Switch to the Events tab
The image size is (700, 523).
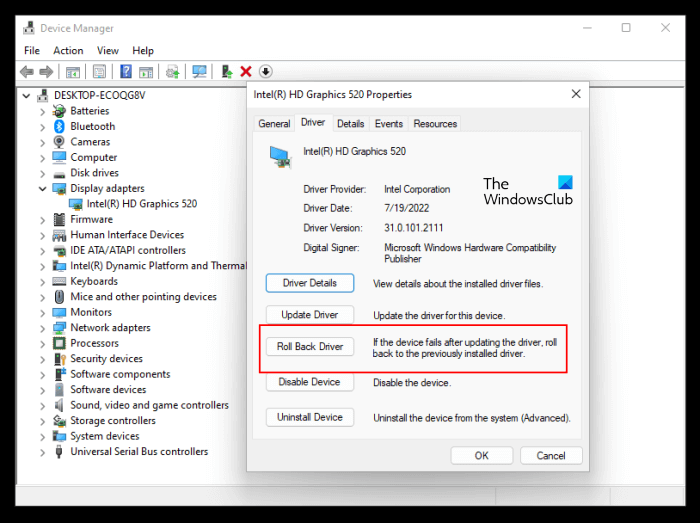pos(389,124)
